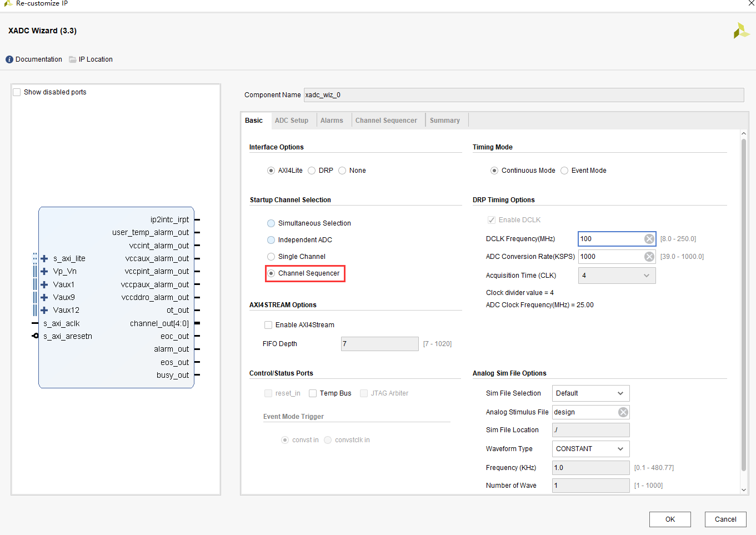Open Acquisition Time dropdown

click(617, 276)
